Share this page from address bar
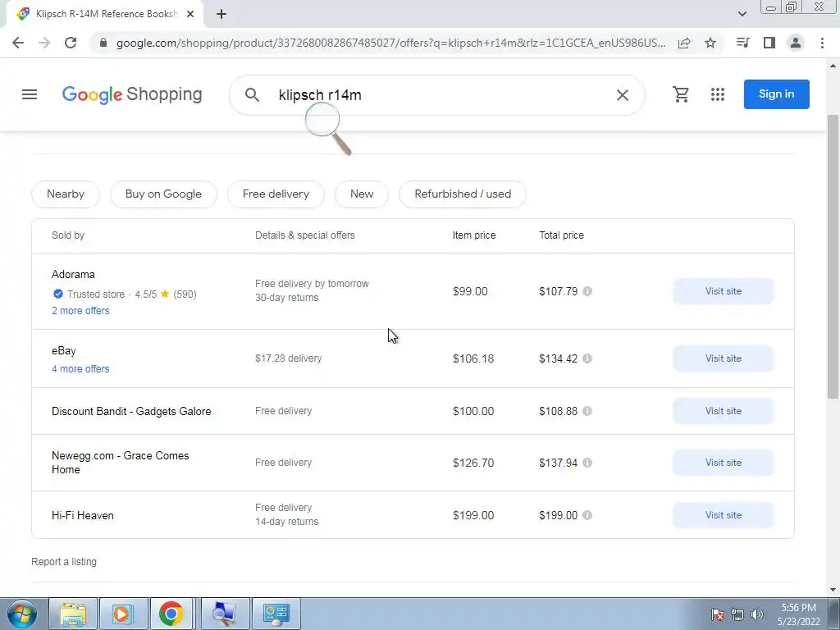Viewport: 840px width, 630px height. [684, 43]
